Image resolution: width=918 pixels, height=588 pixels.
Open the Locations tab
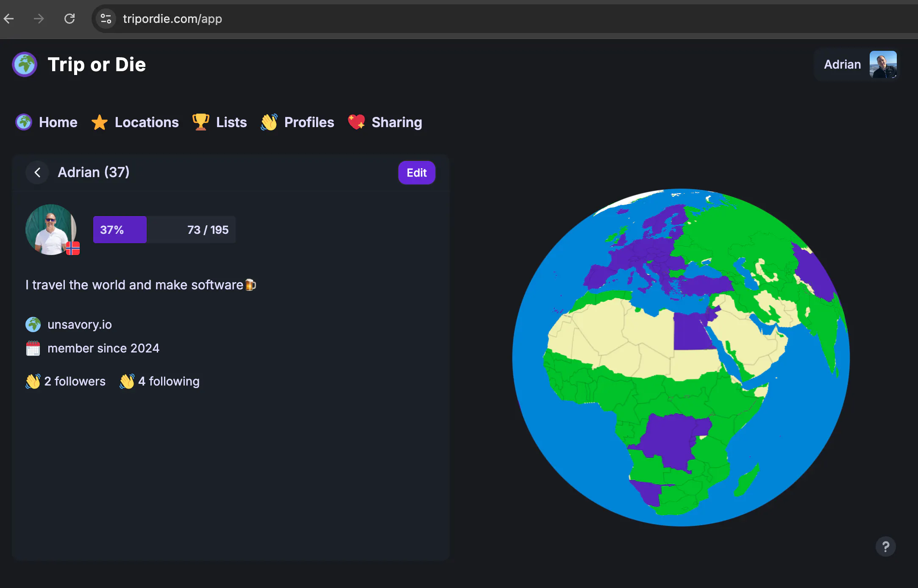(x=135, y=122)
